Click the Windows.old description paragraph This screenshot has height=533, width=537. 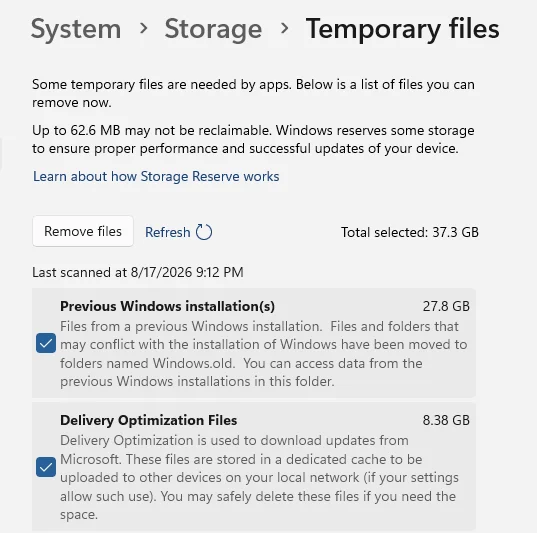(264, 354)
